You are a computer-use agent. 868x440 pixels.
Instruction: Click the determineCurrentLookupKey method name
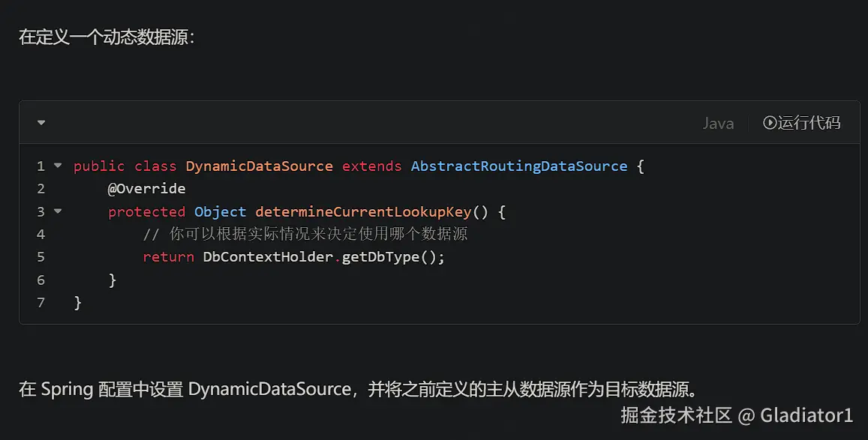363,212
